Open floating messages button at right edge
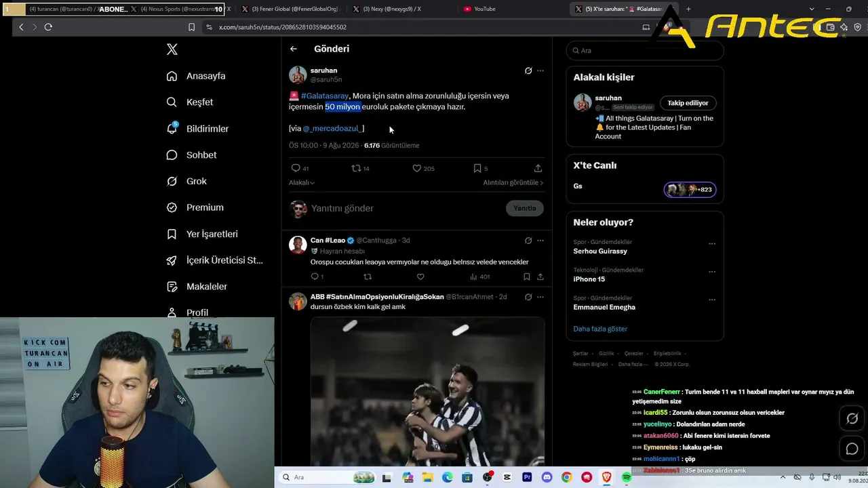Screen dimensions: 868x488 coord(852,449)
